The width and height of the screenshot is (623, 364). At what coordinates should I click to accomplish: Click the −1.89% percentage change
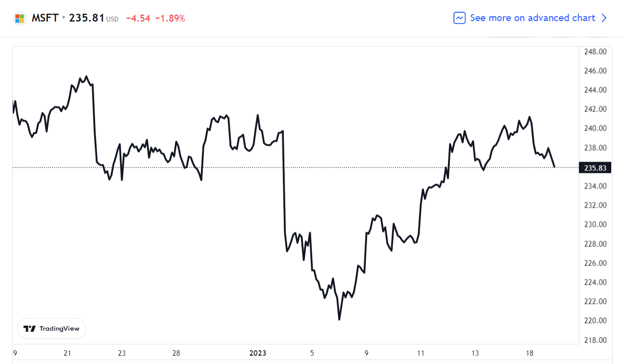click(170, 19)
